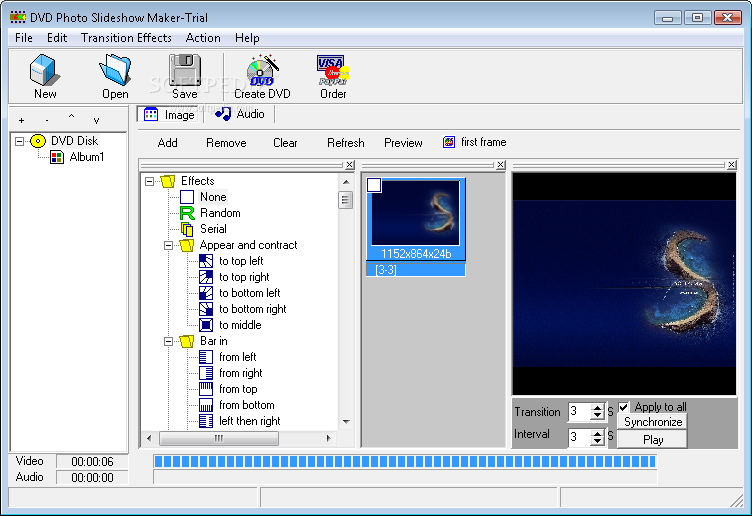
Task: Increase the Transition seconds spinner
Action: [597, 408]
